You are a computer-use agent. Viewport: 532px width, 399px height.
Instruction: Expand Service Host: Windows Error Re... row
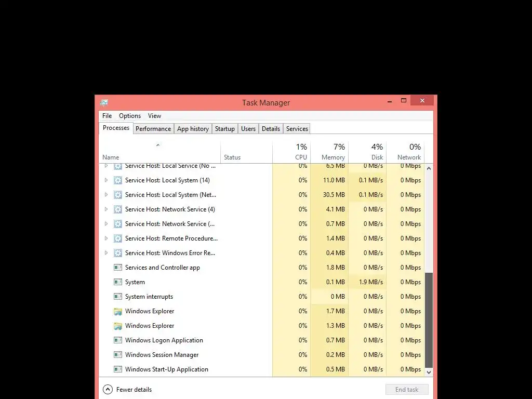point(106,253)
